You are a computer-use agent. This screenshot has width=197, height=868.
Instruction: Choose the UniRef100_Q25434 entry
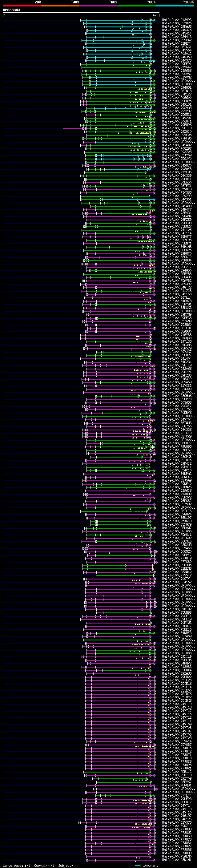(177, 213)
